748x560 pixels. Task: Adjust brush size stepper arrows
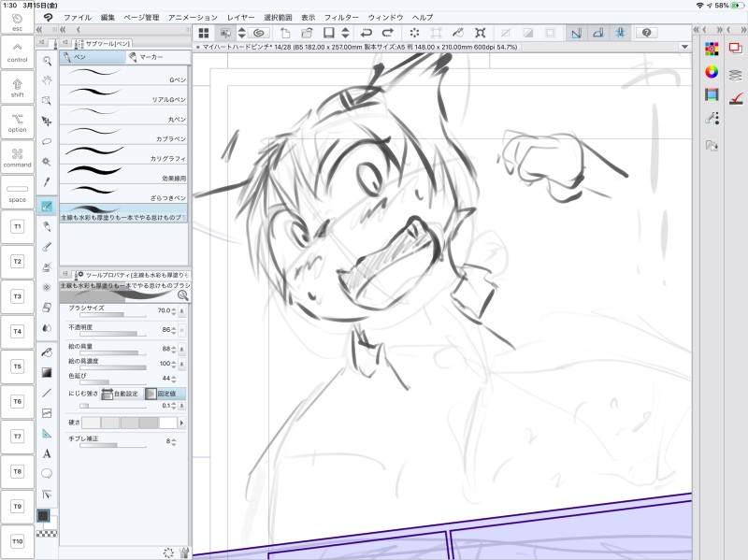tap(174, 310)
